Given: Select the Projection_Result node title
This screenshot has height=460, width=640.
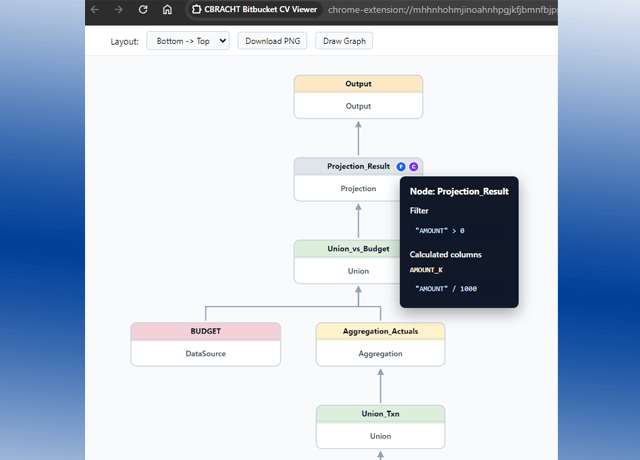Looking at the screenshot, I should pyautogui.click(x=358, y=166).
